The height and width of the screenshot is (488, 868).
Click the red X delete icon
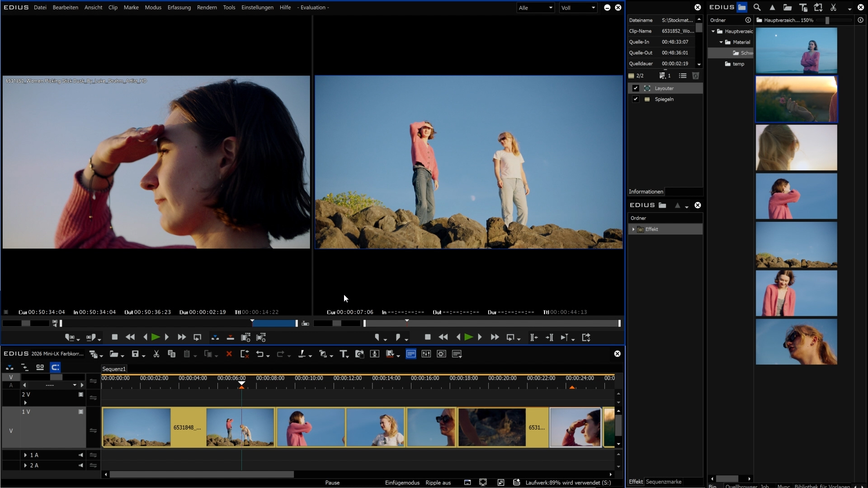coord(229,354)
